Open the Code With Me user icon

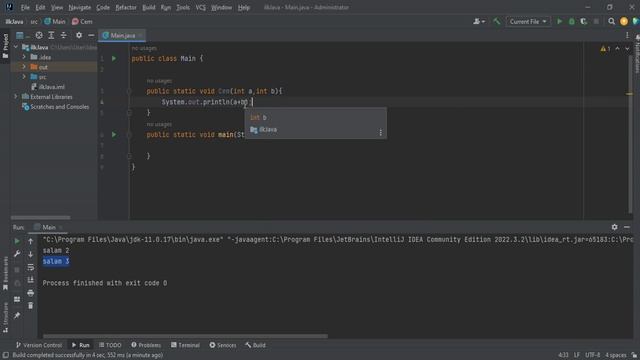click(x=479, y=22)
